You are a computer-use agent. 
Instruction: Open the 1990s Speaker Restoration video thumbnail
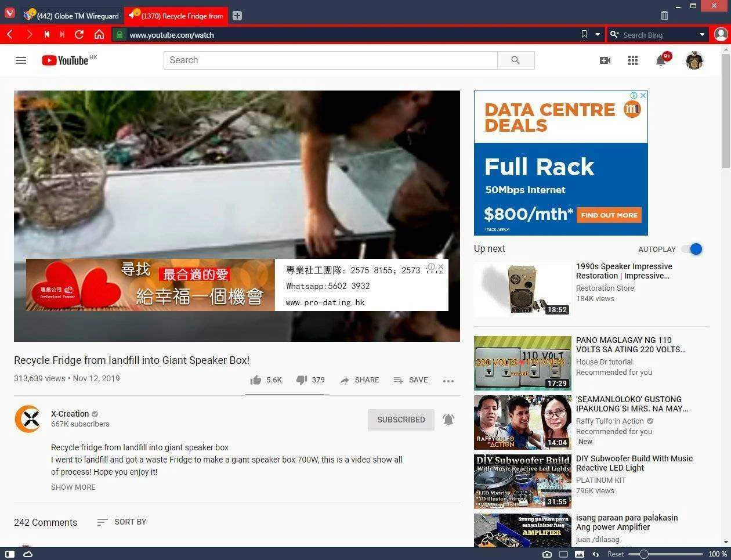tap(523, 288)
